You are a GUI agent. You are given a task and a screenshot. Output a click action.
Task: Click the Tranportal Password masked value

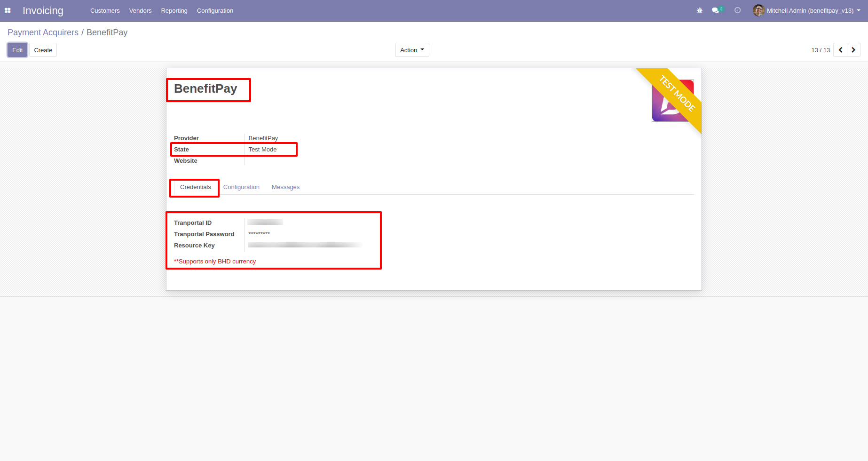tap(259, 234)
